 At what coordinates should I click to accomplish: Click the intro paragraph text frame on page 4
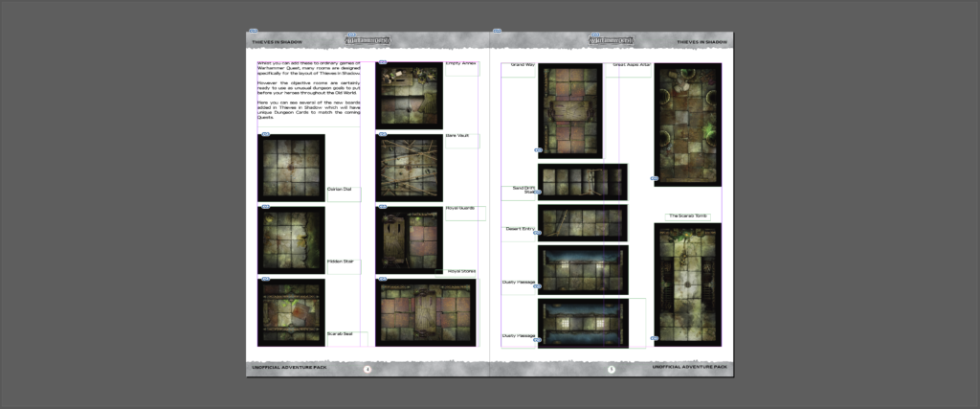pos(309,94)
